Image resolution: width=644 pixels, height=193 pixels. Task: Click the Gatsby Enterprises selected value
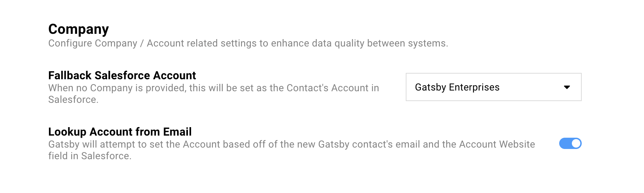coord(457,87)
